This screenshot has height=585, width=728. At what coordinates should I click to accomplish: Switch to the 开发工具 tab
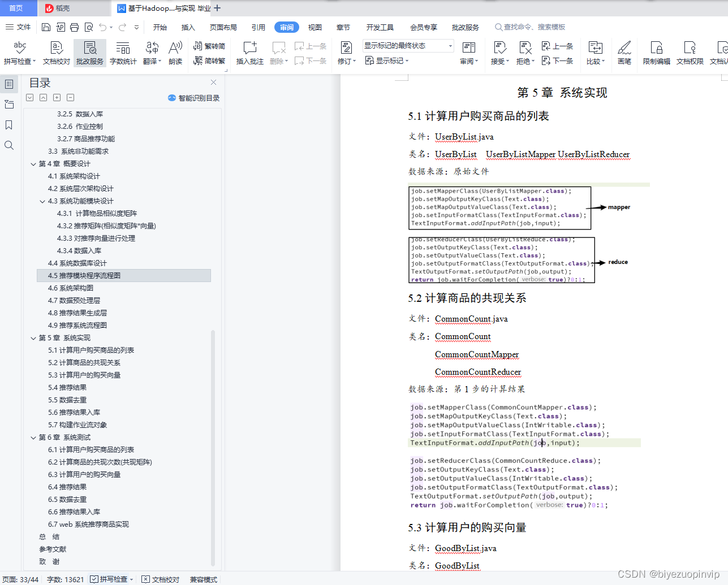click(380, 27)
